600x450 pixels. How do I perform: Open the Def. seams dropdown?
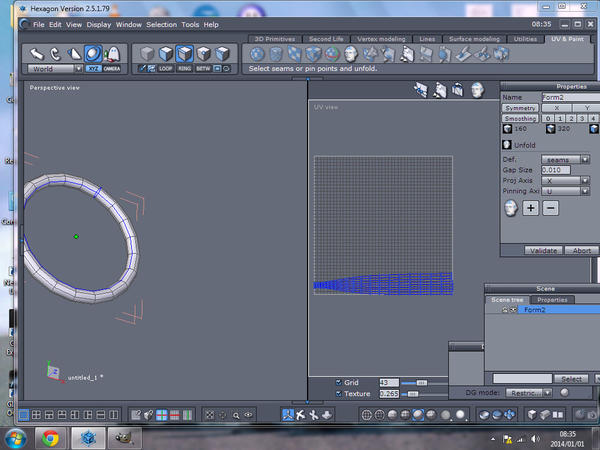(566, 160)
